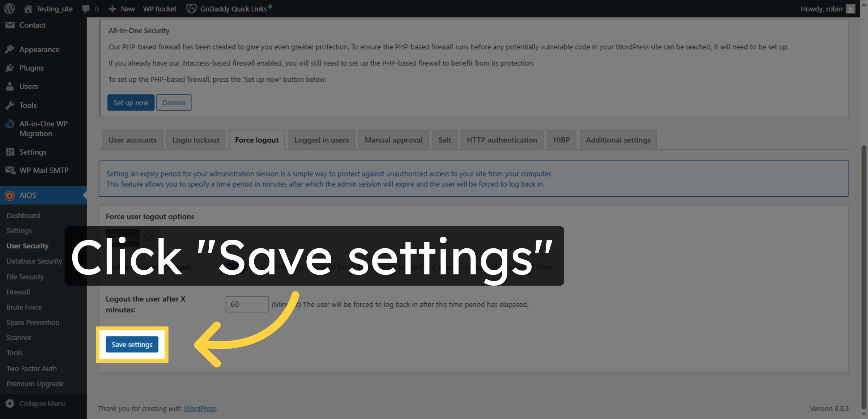Image resolution: width=868 pixels, height=419 pixels.
Task: Click the All-in-One WP Migration icon
Action: coord(10,124)
